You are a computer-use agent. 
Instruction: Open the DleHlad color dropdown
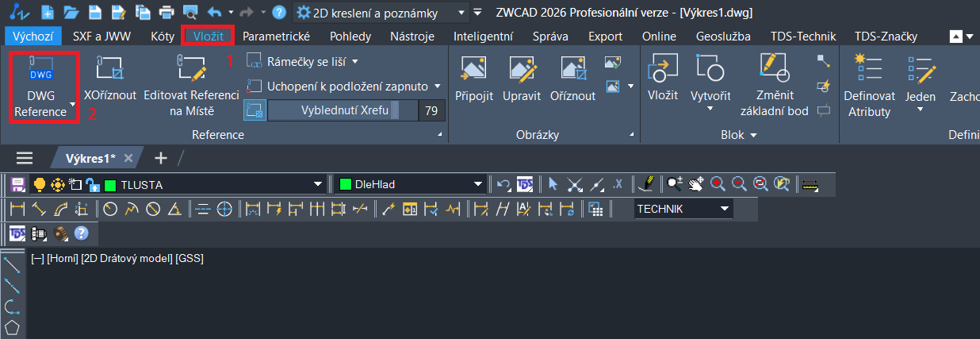tap(479, 184)
